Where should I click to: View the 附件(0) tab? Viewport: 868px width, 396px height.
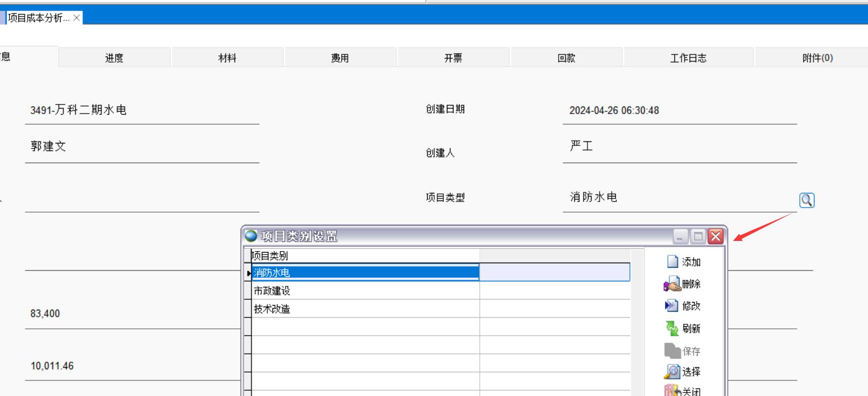(x=817, y=58)
